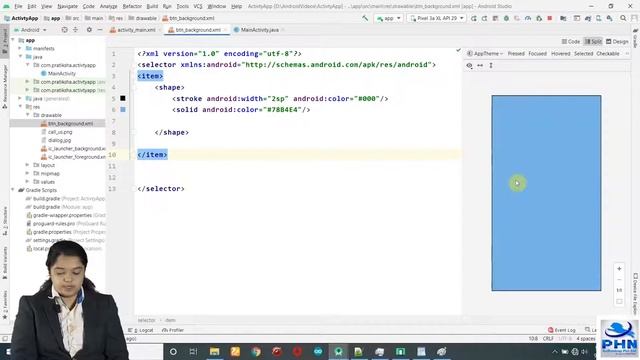Click the view options eye icon in preview

469,65
